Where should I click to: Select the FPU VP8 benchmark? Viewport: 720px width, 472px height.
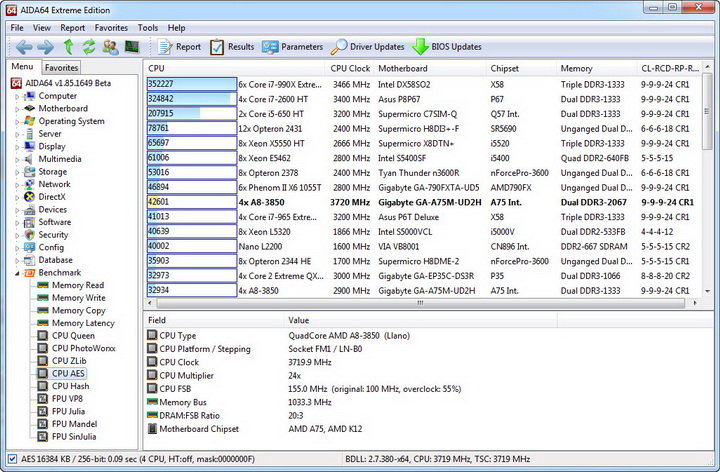67,399
